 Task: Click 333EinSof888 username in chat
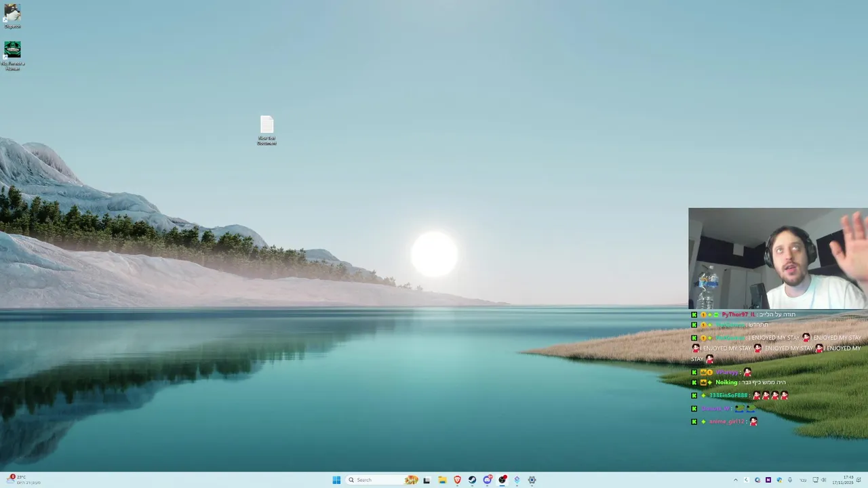point(728,395)
